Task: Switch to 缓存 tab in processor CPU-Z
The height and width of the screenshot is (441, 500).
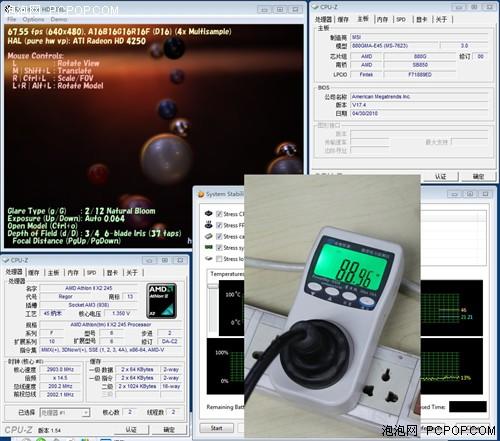Action: tap(34, 273)
